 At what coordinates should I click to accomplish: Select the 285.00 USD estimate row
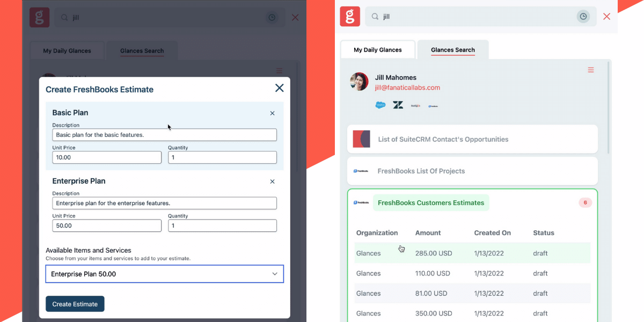472,253
